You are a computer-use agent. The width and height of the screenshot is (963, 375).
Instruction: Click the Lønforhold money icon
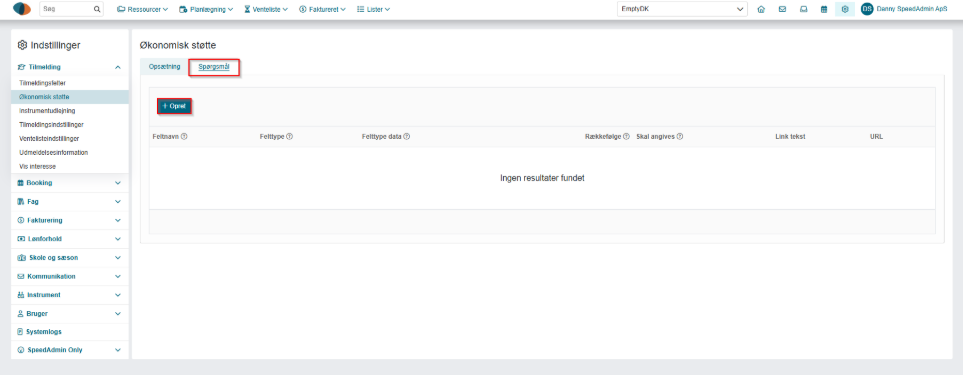pos(21,239)
